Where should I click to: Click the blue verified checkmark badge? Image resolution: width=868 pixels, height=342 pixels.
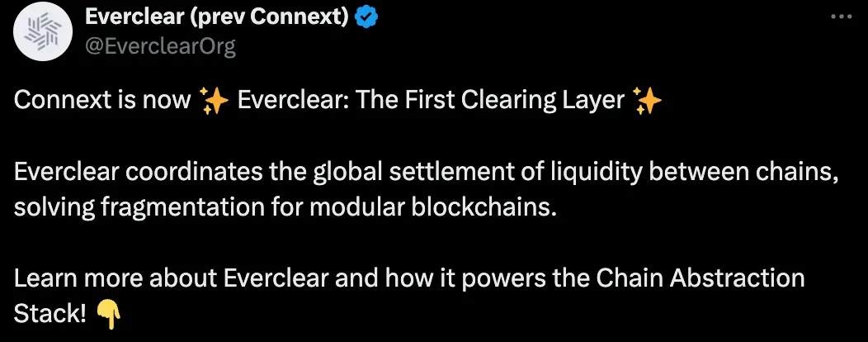click(x=366, y=17)
